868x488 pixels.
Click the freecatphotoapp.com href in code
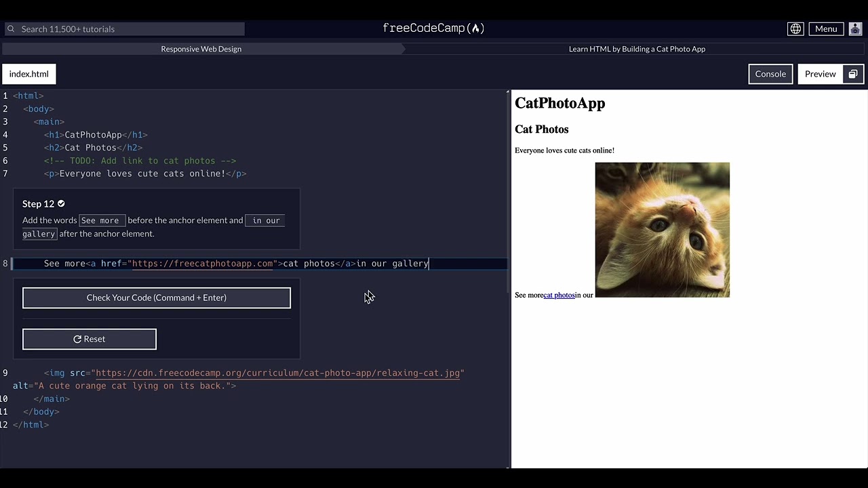pyautogui.click(x=202, y=263)
